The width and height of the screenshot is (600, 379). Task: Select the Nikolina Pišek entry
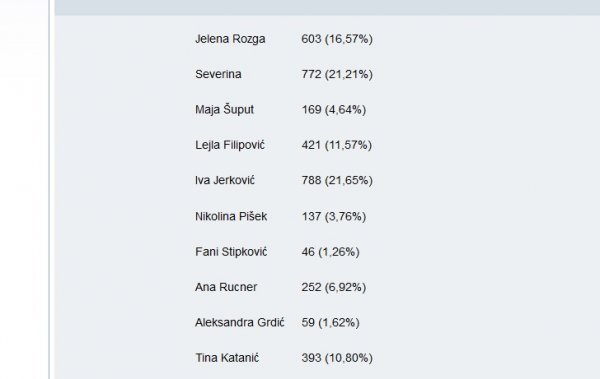[231, 216]
